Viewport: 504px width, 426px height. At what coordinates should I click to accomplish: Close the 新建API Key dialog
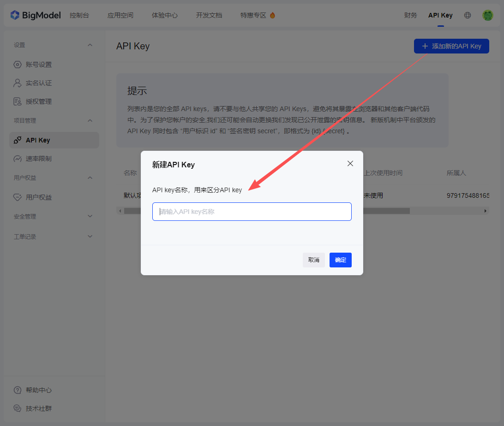point(350,164)
